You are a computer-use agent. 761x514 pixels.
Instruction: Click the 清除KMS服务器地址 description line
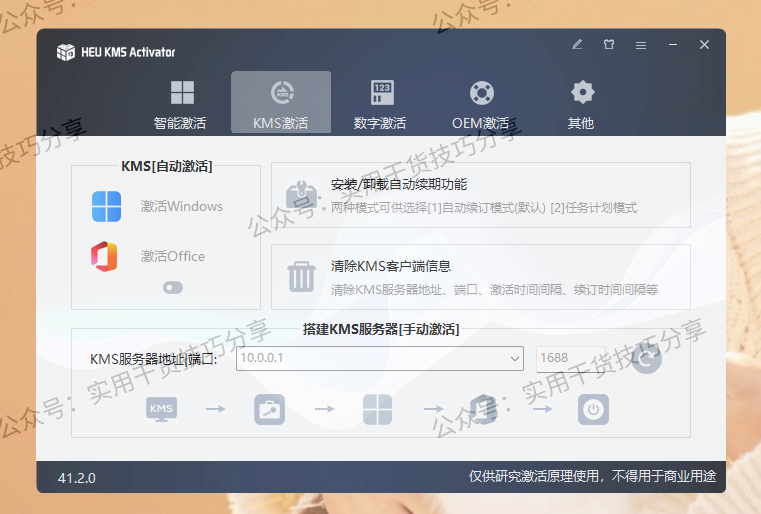point(494,290)
